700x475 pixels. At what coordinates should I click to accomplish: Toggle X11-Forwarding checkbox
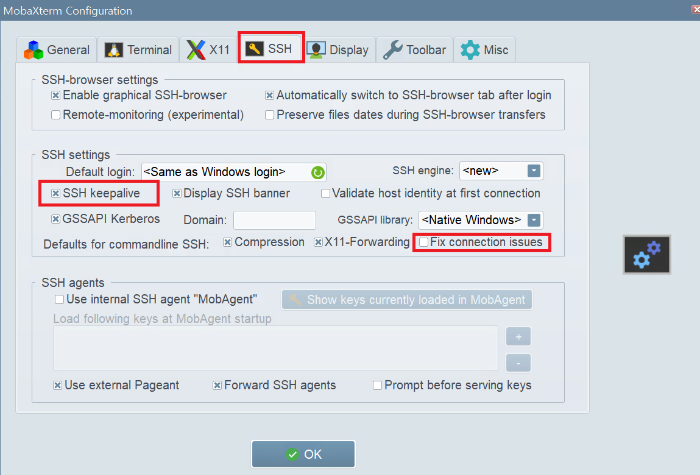(x=318, y=242)
